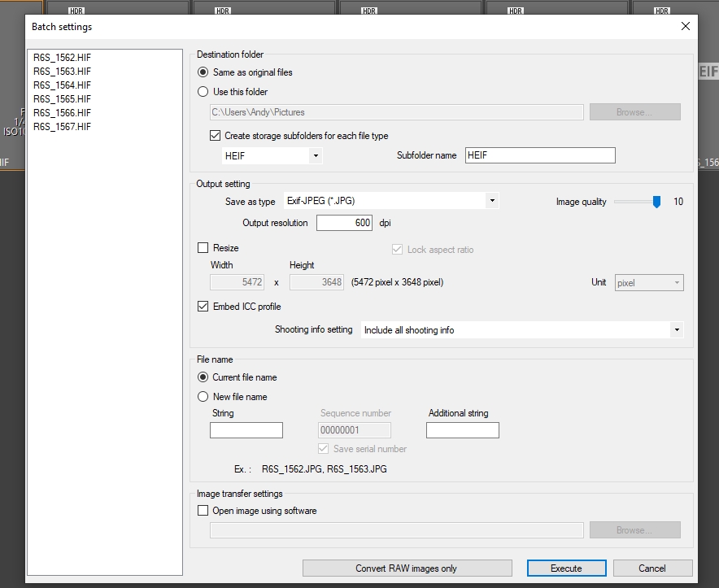This screenshot has width=719, height=588.
Task: Choose the Current file name option
Action: tap(202, 377)
